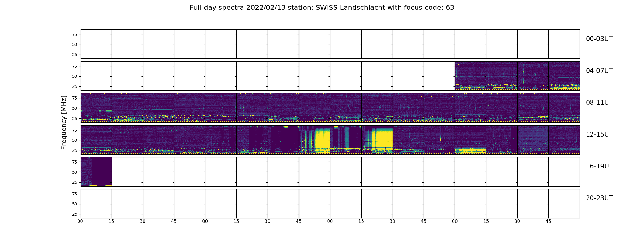
Task: Click the 75 tick of the 16-19UT row
Action: (x=75, y=162)
